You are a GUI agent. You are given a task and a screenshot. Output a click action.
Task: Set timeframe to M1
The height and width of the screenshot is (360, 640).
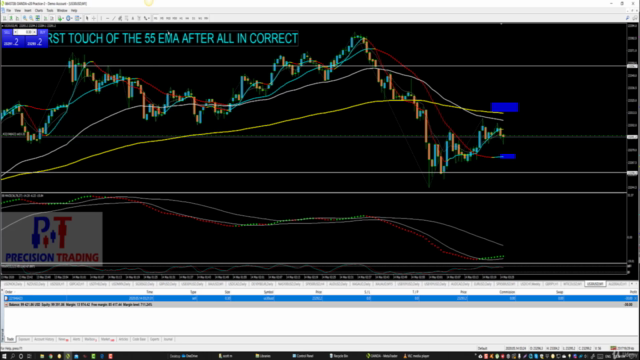click(156, 18)
